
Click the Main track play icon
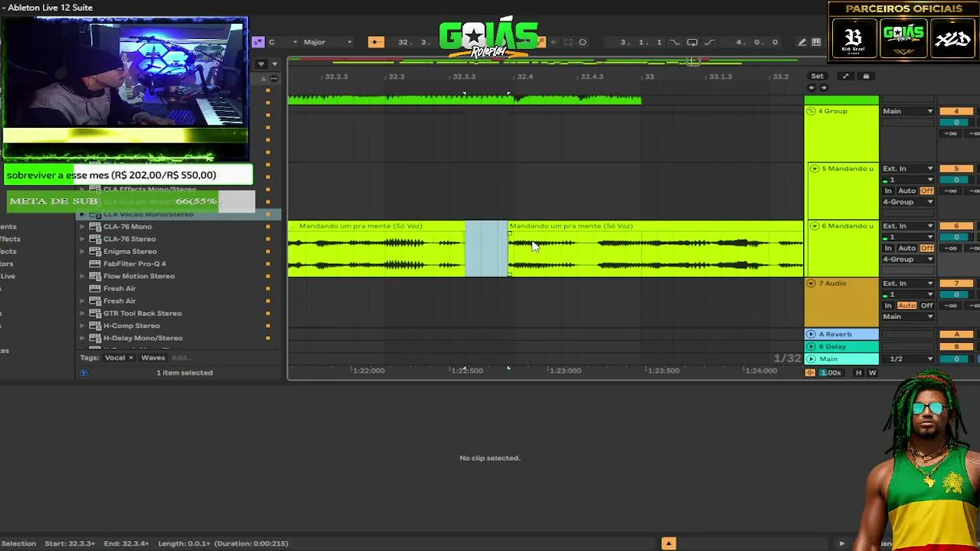(811, 359)
